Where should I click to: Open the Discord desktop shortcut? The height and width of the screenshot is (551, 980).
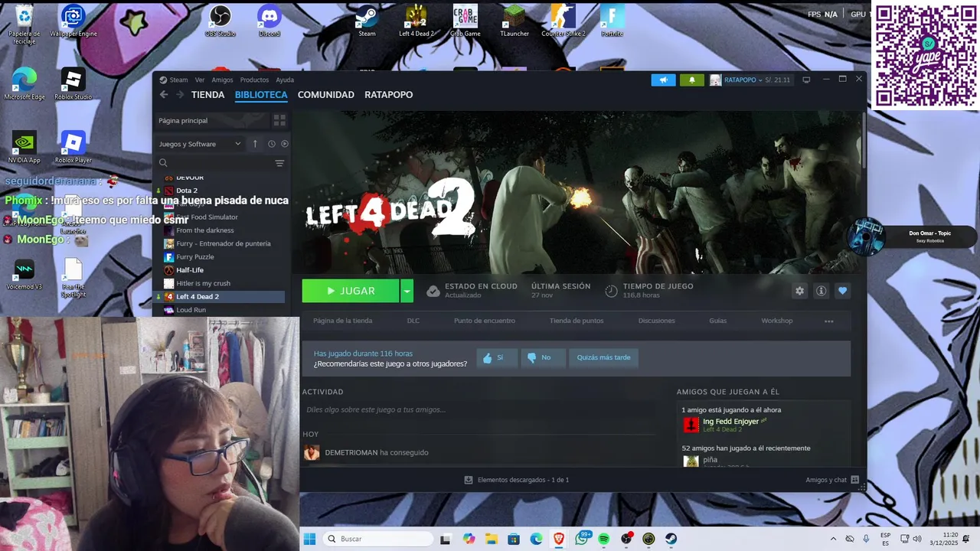point(269,21)
